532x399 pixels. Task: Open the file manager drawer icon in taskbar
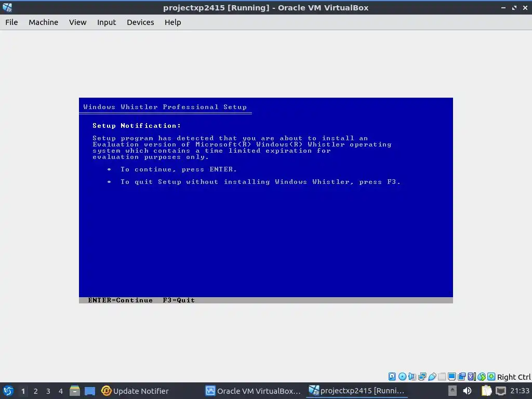pyautogui.click(x=75, y=391)
